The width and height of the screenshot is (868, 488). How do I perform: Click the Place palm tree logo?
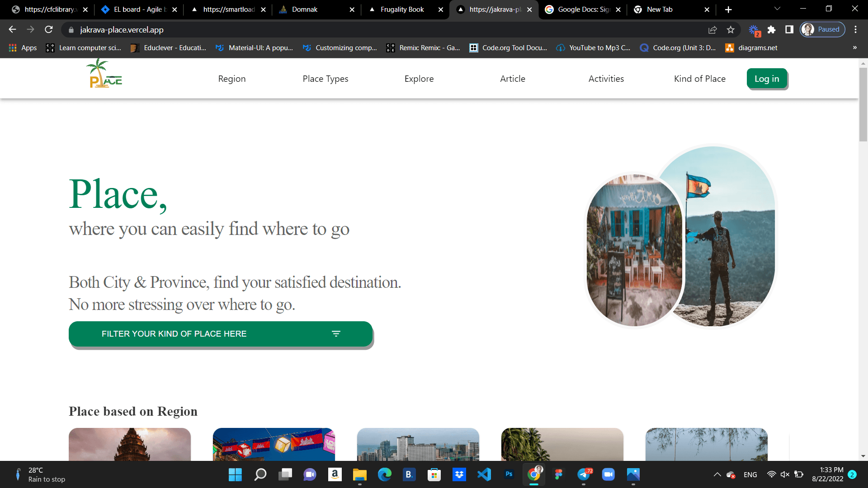click(x=104, y=74)
